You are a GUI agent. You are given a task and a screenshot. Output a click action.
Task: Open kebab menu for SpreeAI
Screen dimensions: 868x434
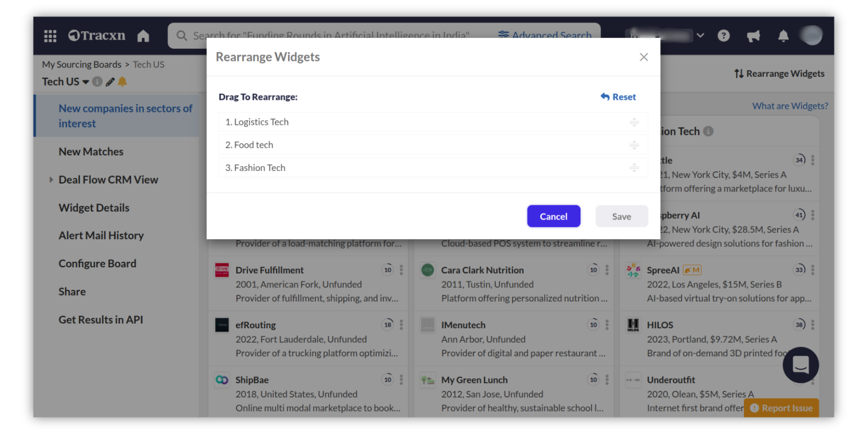click(x=812, y=270)
